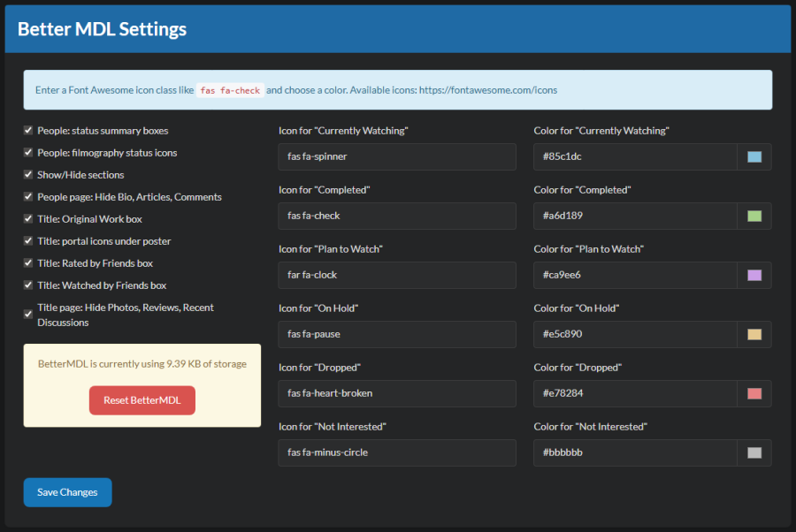Disable the Show/Hide sections checkbox

29,175
